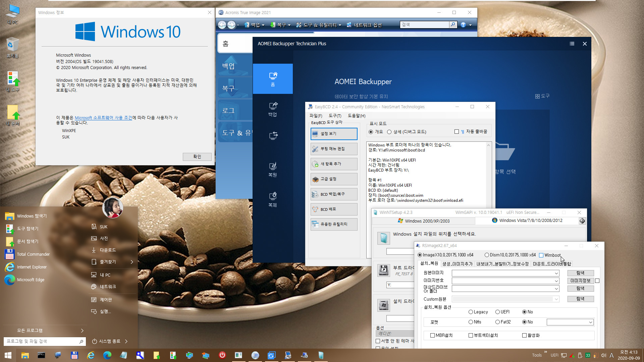This screenshot has height=362, width=644.
Task: Expand the 대상드라이브 Or 폴더 combo box
Action: coord(556,289)
